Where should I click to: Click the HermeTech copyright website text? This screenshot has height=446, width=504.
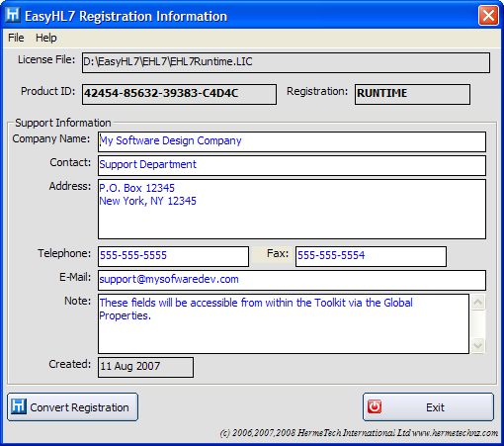pyautogui.click(x=359, y=432)
